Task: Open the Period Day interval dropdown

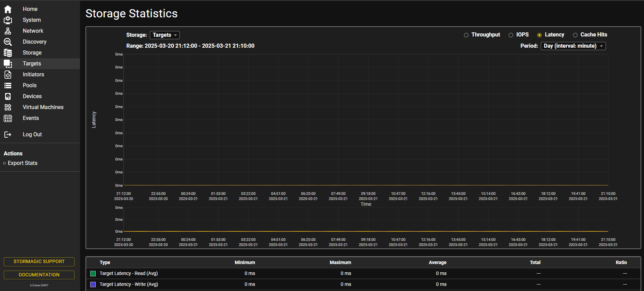Action: (573, 46)
